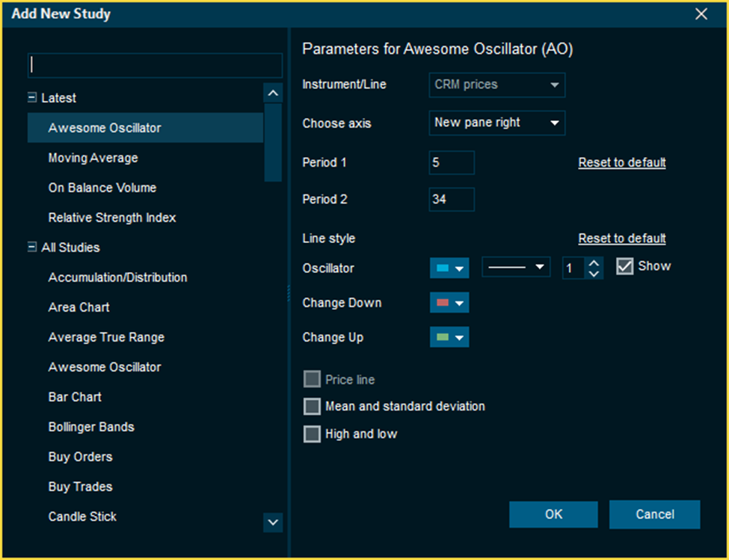Image resolution: width=729 pixels, height=560 pixels.
Task: Enable Mean and standard deviation
Action: [x=312, y=407]
